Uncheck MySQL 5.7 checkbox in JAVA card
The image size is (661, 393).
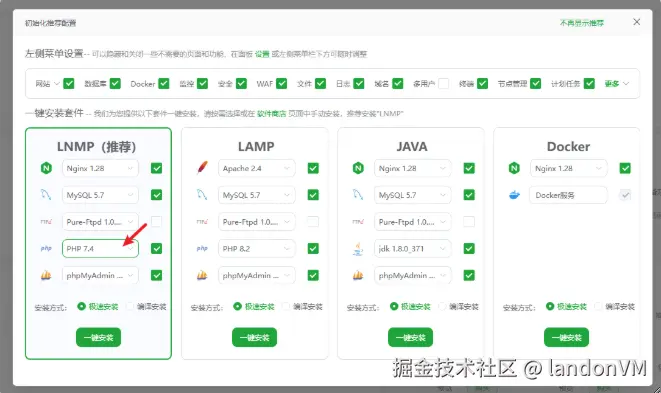coord(469,195)
